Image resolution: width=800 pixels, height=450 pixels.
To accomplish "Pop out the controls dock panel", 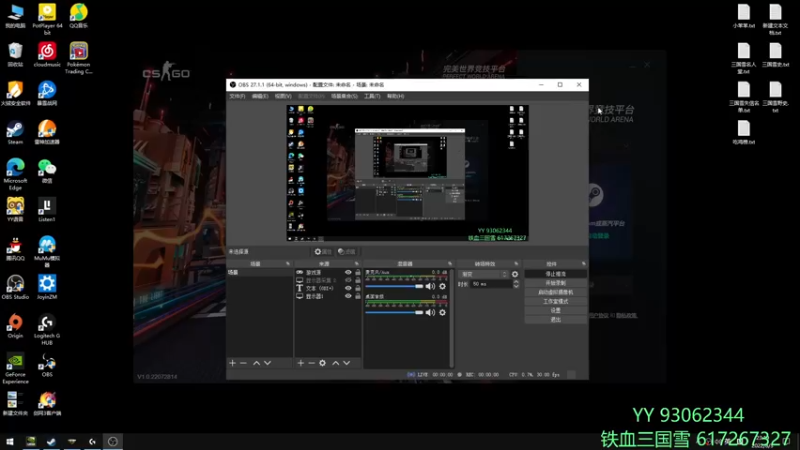I will [584, 264].
